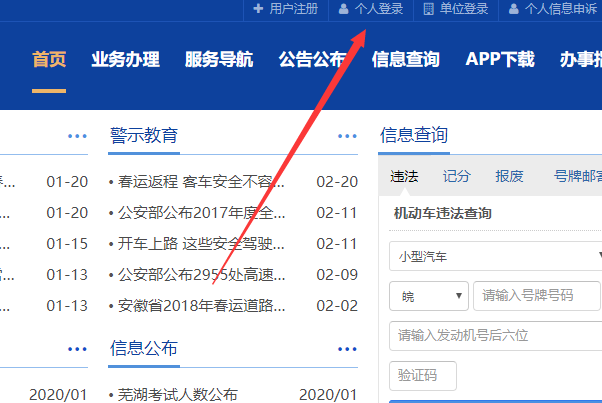Click the more dots left of 警示教育 heading
Viewport: 602px width, 403px height.
(78, 136)
